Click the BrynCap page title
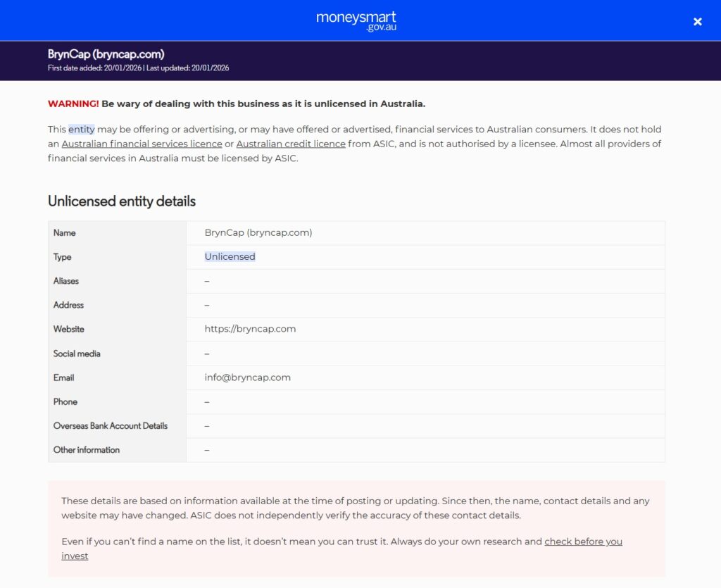This screenshot has height=588, width=721. (106, 54)
